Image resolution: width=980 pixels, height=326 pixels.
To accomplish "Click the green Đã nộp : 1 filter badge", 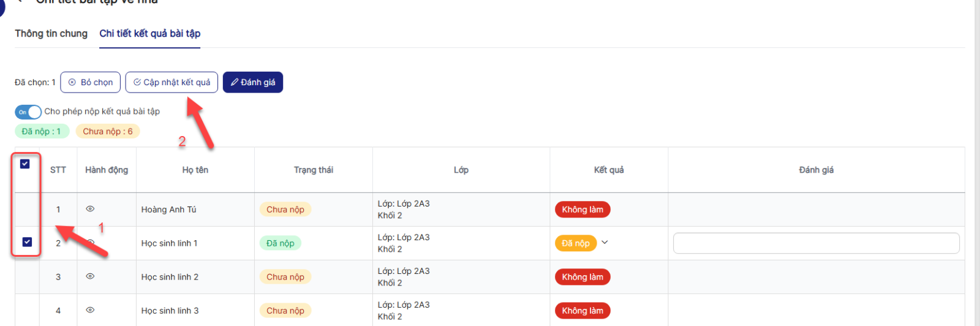I will click(42, 131).
